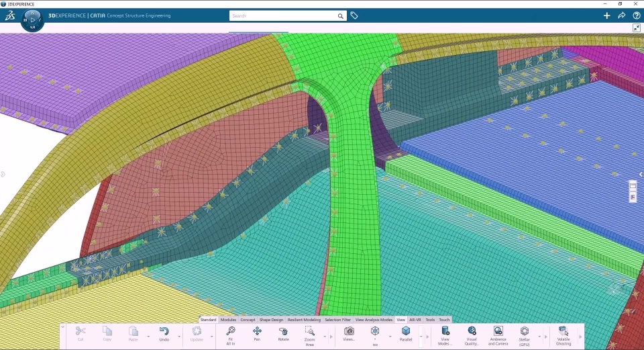
Task: Open the dropdown arrow next to iso view
Action: tap(390, 337)
